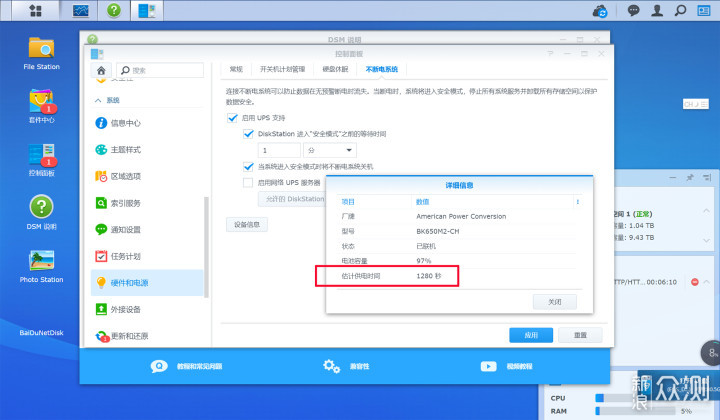720x420 pixels.
Task: Toggle DiskStation 进入安全模式 wait time checkbox
Action: coord(248,134)
